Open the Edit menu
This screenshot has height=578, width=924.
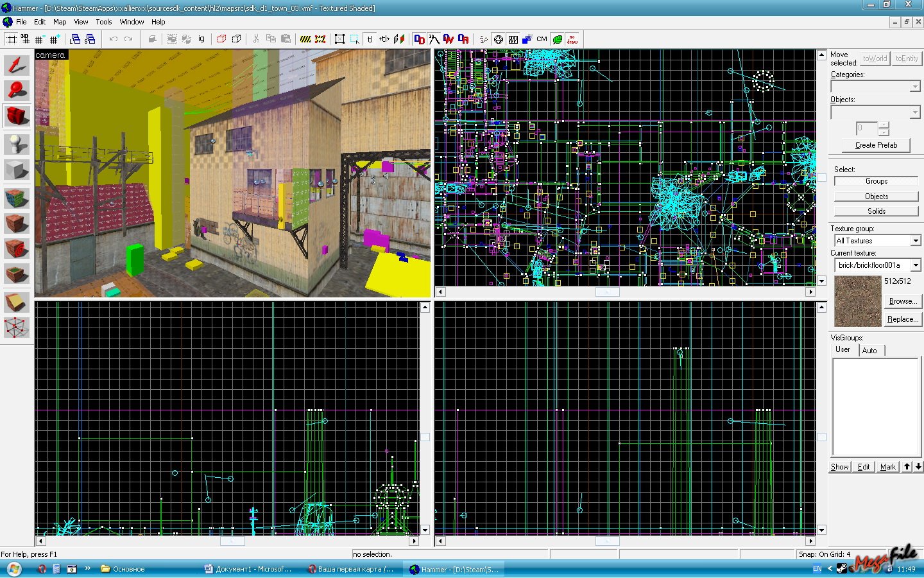click(40, 22)
